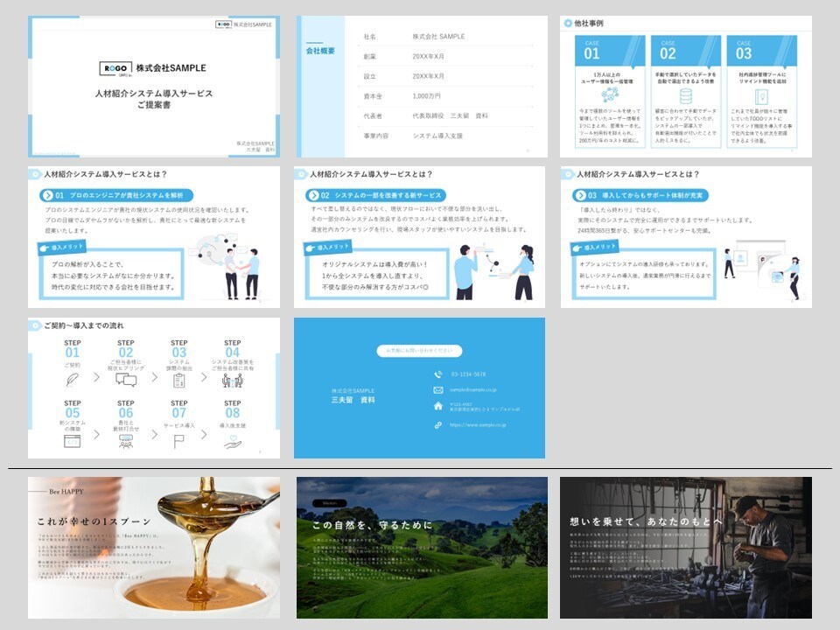Click the Bee HAPPY text on the honey slide
Screen dimensions: 840x630
point(66,492)
